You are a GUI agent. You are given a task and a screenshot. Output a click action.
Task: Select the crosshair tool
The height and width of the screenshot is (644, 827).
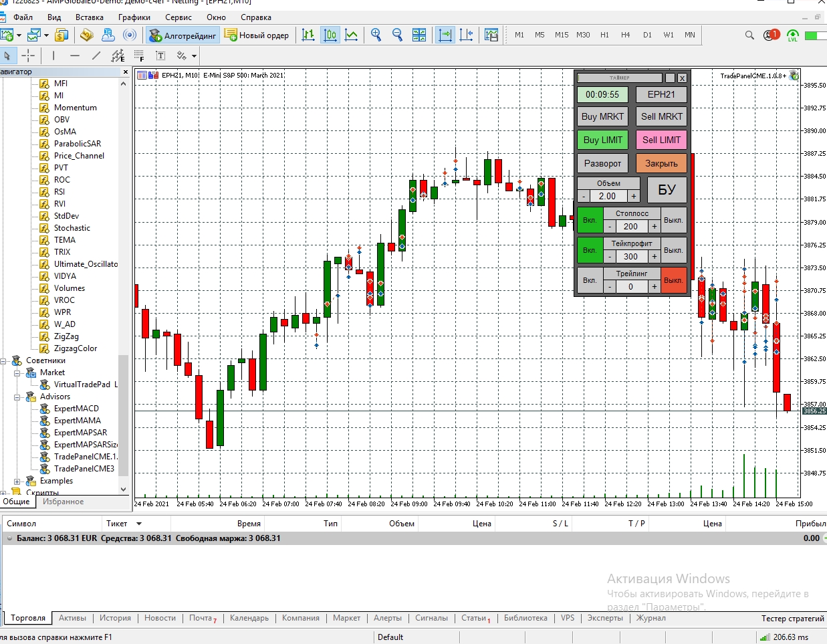point(28,56)
